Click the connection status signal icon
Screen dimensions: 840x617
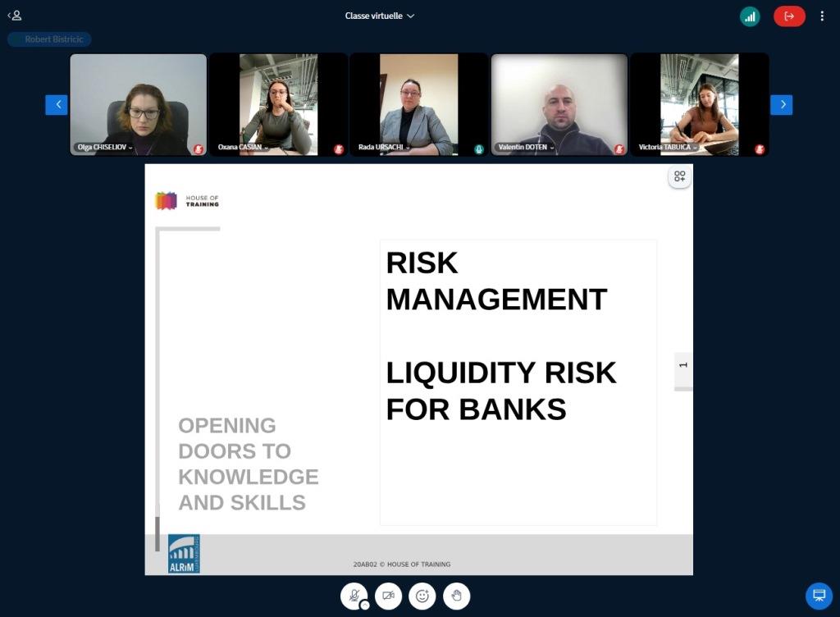749,16
